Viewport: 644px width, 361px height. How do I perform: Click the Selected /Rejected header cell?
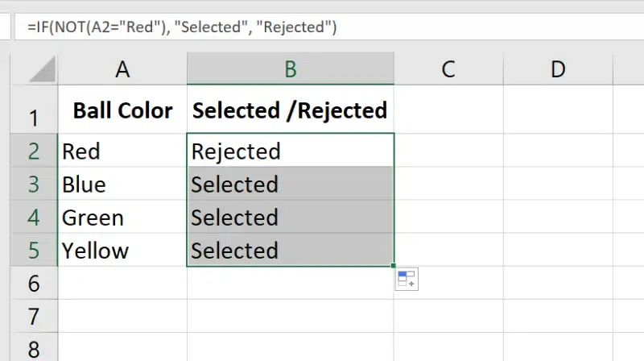[290, 111]
